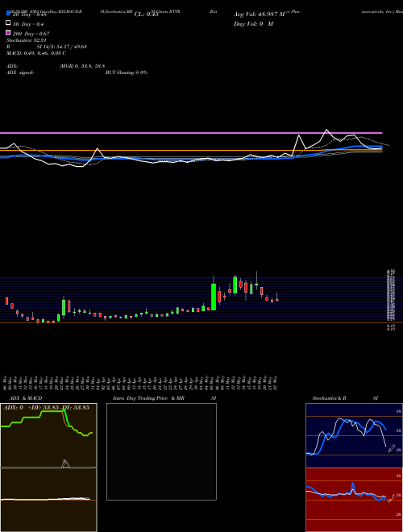
Task: Select the '200 Day = 0.67' legend text
Action: pyautogui.click(x=31, y=34)
